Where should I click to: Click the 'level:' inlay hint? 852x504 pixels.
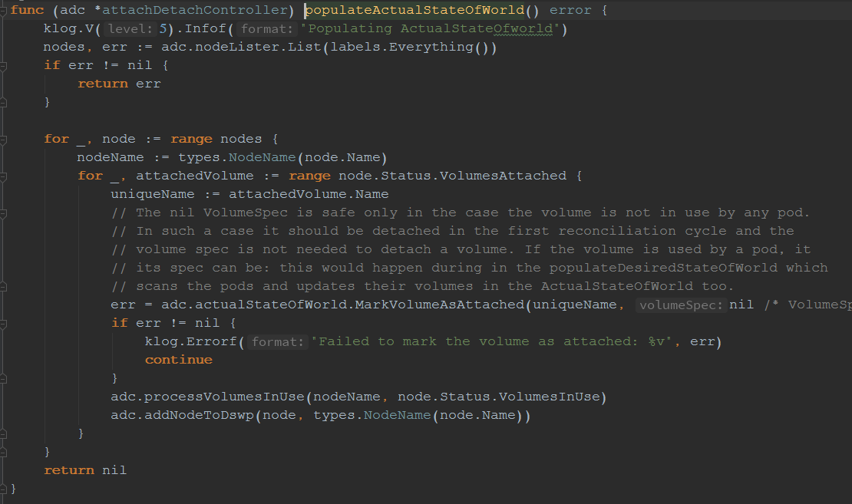[130, 29]
